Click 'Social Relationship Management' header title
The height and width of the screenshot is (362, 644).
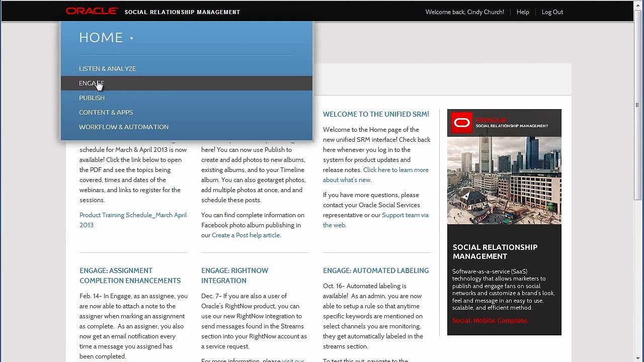click(x=182, y=12)
